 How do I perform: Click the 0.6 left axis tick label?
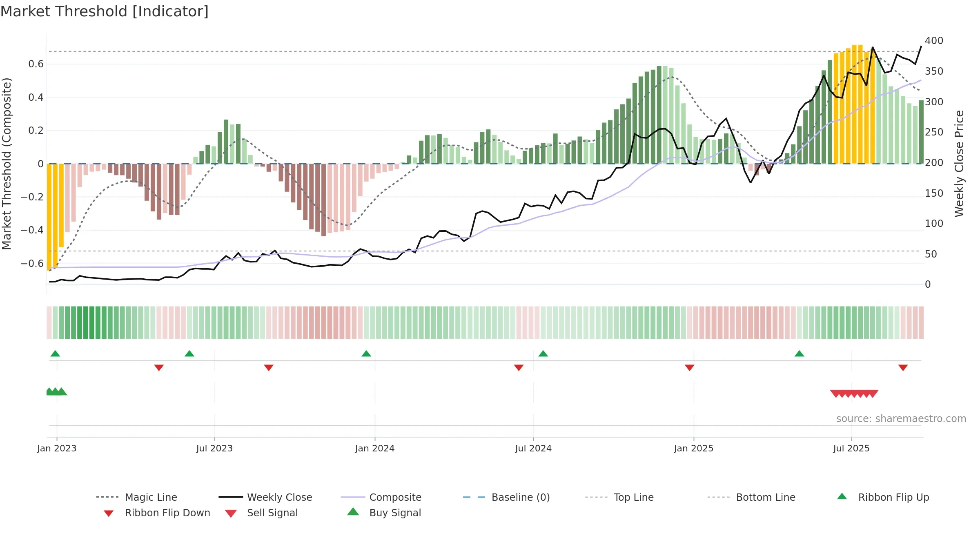click(36, 64)
